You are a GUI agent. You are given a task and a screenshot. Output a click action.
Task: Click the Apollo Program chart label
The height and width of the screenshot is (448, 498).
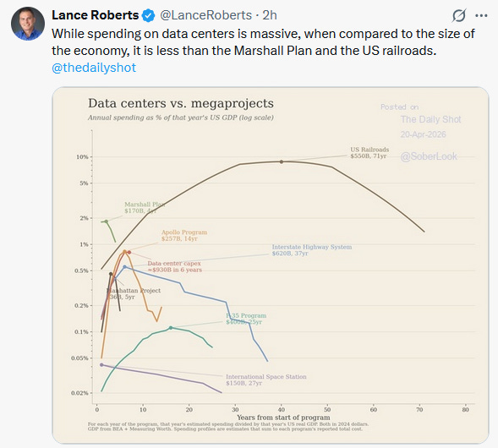click(x=184, y=235)
